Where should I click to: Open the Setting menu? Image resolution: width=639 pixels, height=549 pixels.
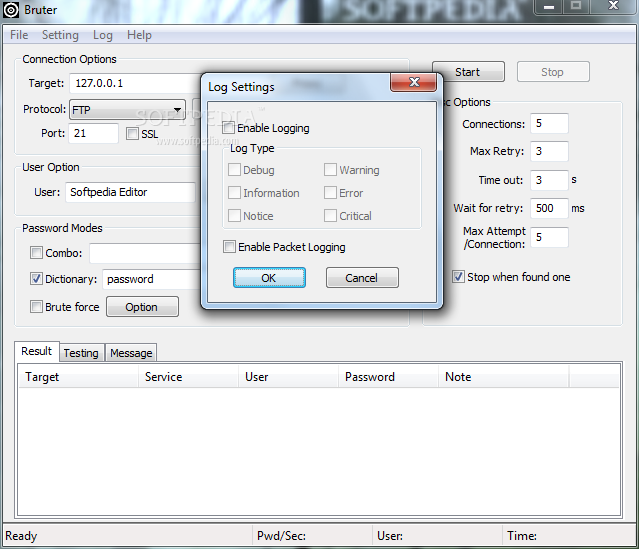[60, 35]
